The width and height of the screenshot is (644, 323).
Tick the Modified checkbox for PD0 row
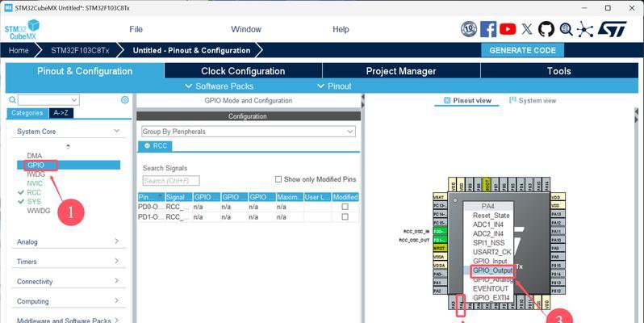tap(345, 207)
